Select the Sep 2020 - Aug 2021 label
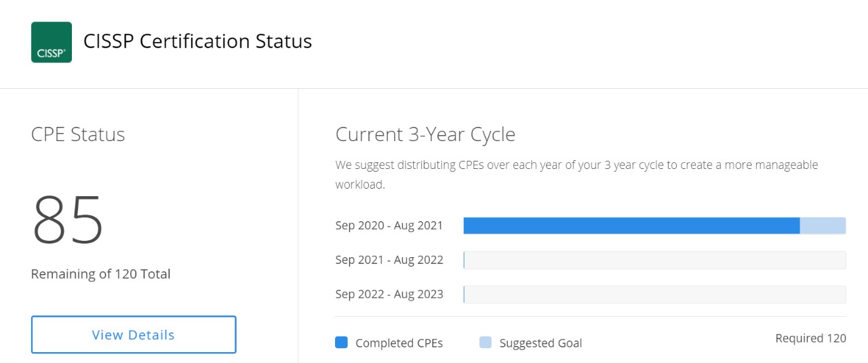 pyautogui.click(x=389, y=225)
